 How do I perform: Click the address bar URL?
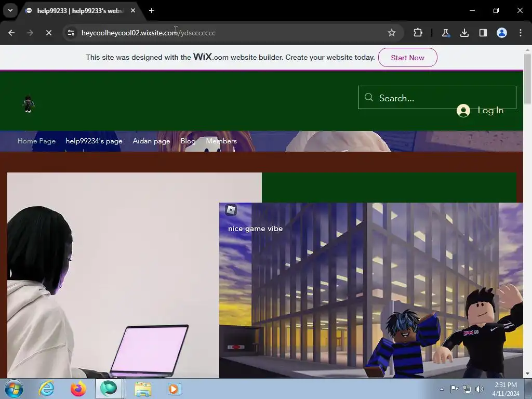click(x=148, y=33)
